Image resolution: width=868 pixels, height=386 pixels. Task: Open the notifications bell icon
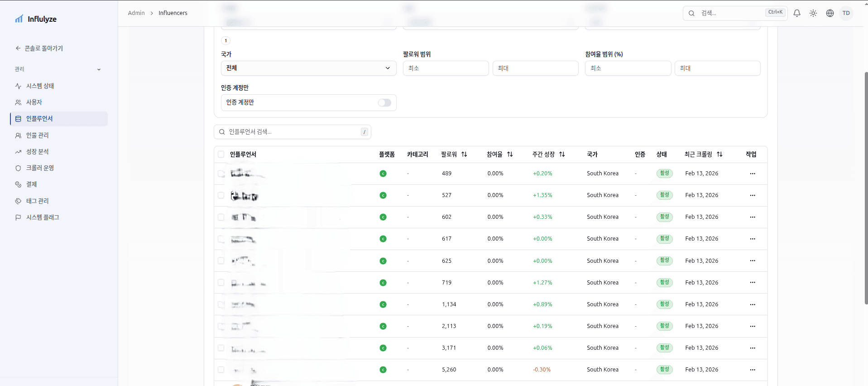click(797, 13)
